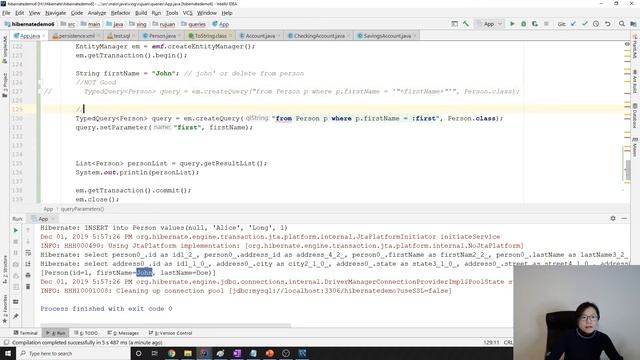The height and width of the screenshot is (360, 640).
Task: Show Git history clock icon
Action: coord(596,24)
